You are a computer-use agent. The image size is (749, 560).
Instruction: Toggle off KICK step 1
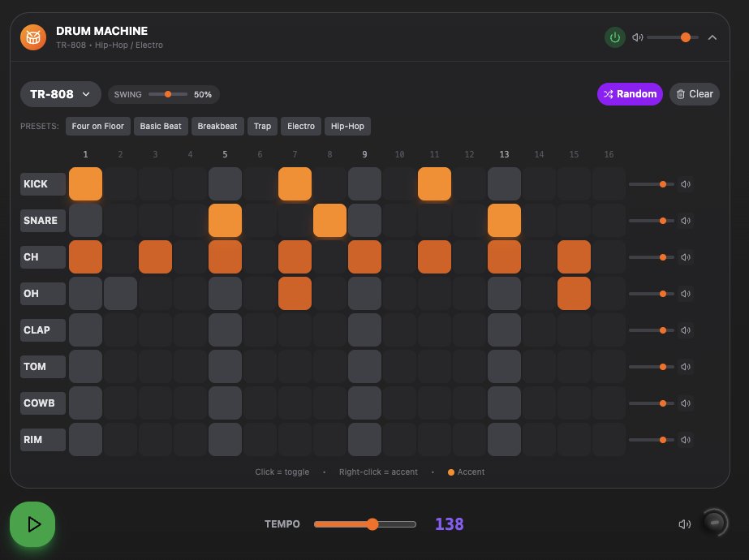[x=85, y=184]
